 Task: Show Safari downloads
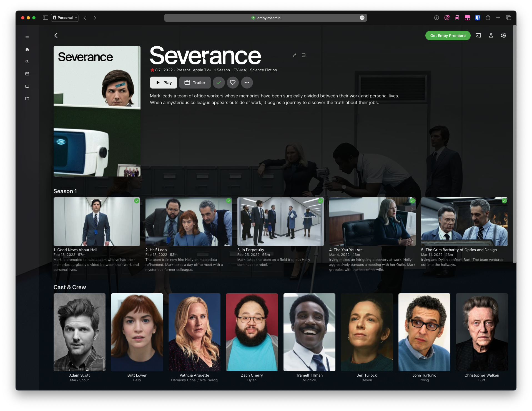coord(436,18)
